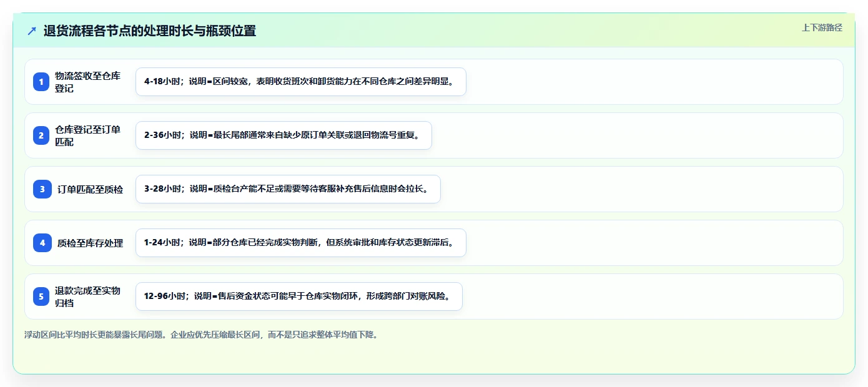Select the label 物流签收至仓库登记

[87, 82]
